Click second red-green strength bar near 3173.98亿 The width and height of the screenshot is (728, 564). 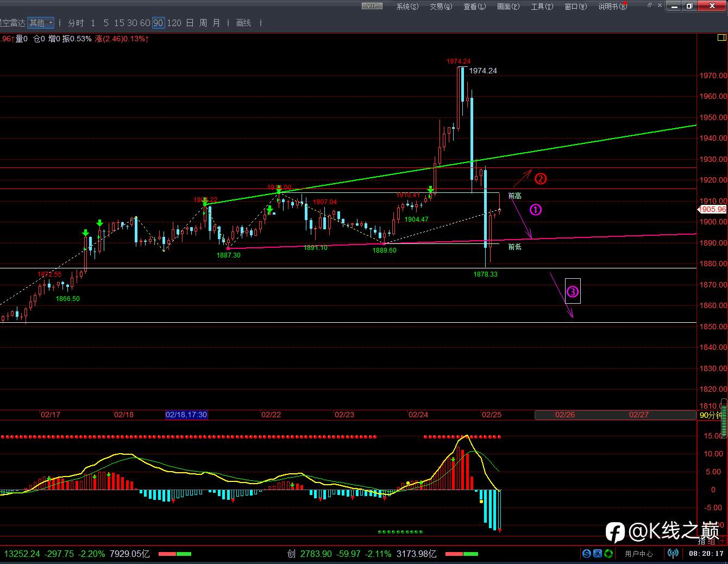(462, 554)
